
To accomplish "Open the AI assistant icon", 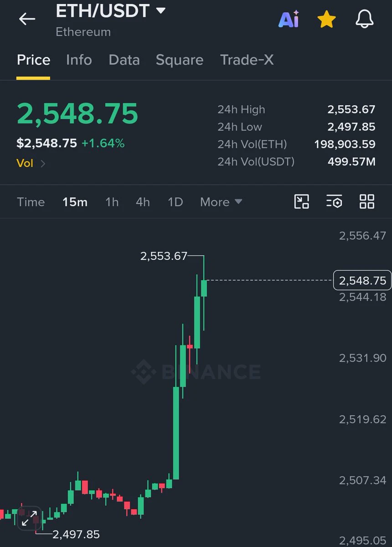I will (x=289, y=19).
